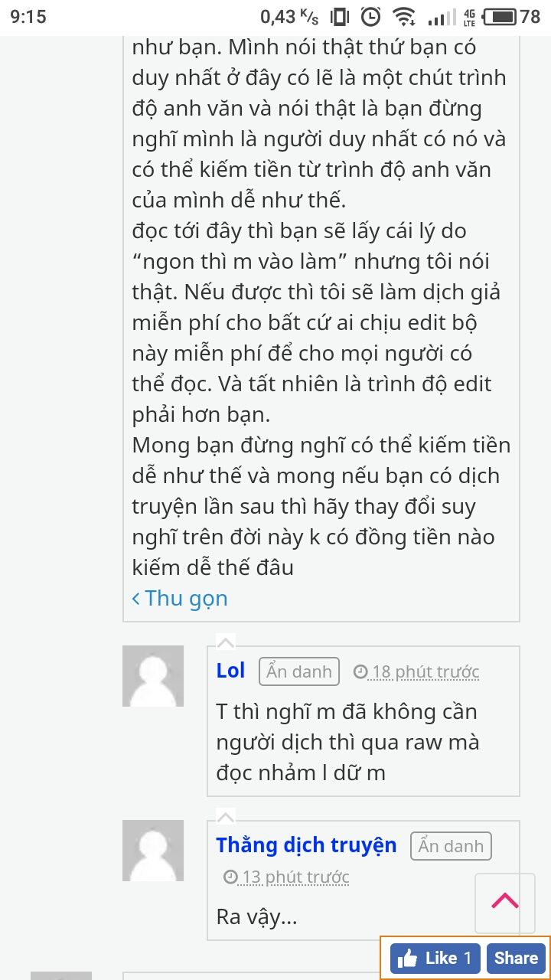The image size is (551, 980).
Task: Open the Lol username link
Action: pos(230,671)
